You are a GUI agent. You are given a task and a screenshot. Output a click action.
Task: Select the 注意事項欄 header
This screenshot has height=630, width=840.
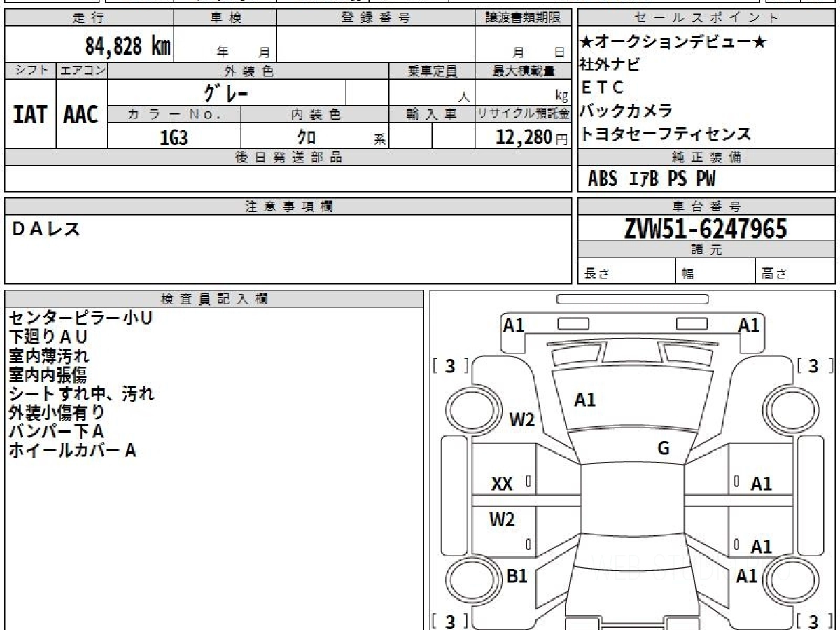coord(288,206)
